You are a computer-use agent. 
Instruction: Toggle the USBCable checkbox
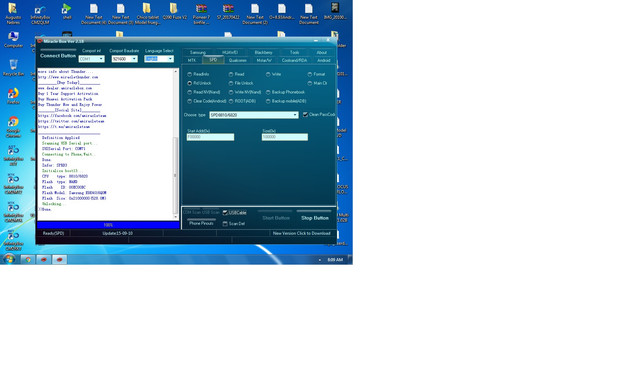click(225, 213)
